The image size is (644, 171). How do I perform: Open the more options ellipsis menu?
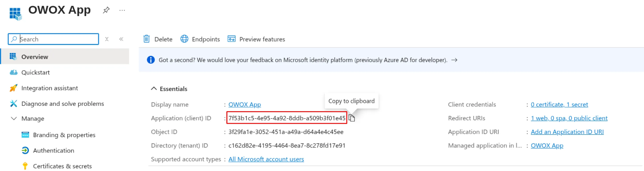pos(122,10)
